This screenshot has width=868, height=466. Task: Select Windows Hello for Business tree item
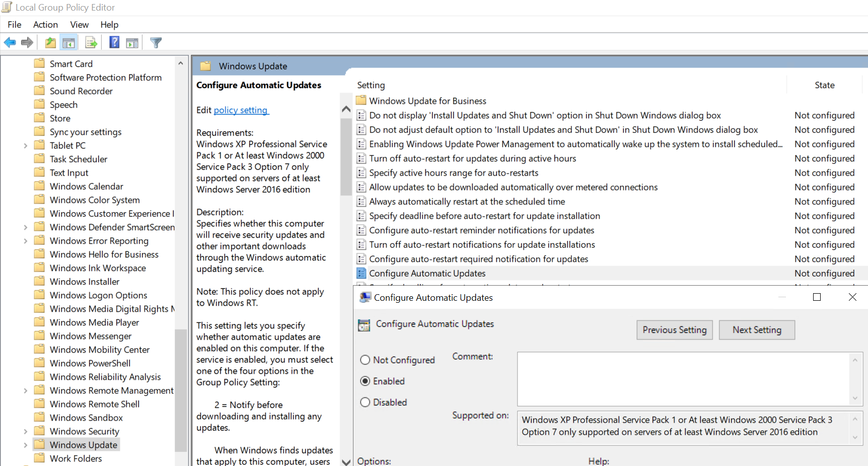104,254
